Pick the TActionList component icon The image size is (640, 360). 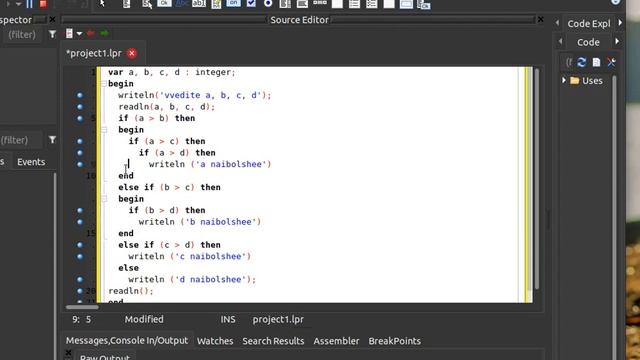424,4
